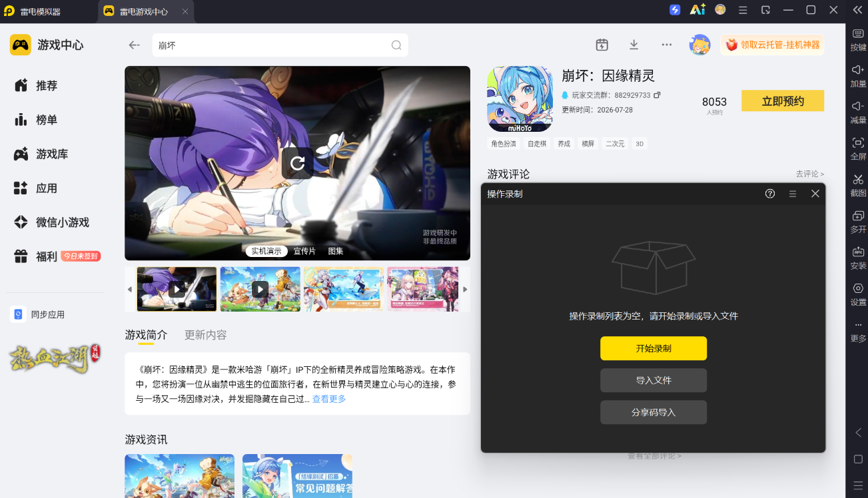Viewport: 868px width, 498px height.
Task: Open 按键 keyboard mapping tool
Action: point(858,39)
